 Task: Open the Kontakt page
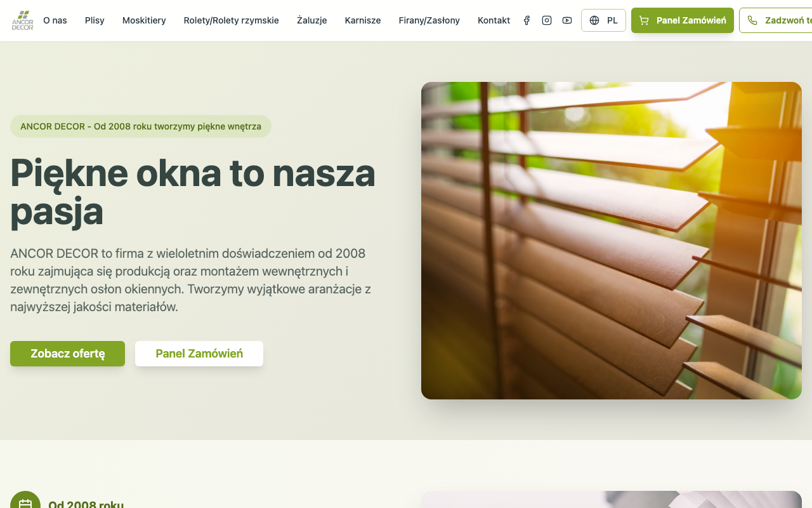pos(494,20)
